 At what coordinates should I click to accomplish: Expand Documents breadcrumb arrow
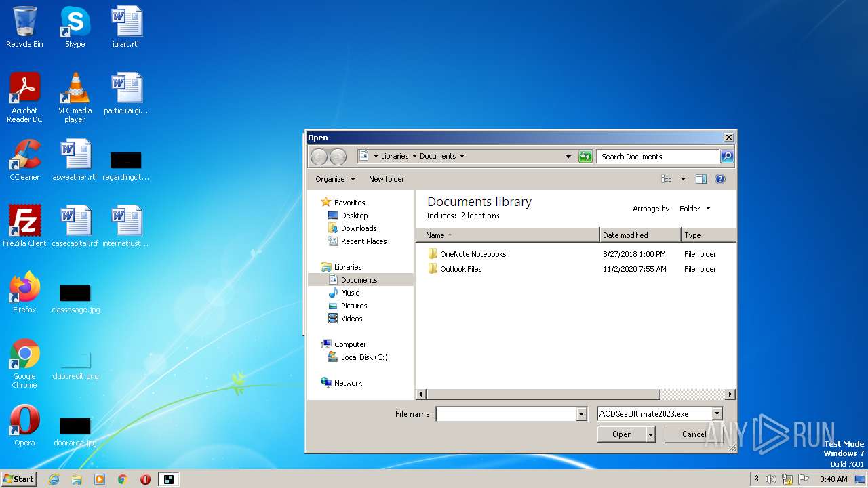pyautogui.click(x=462, y=157)
